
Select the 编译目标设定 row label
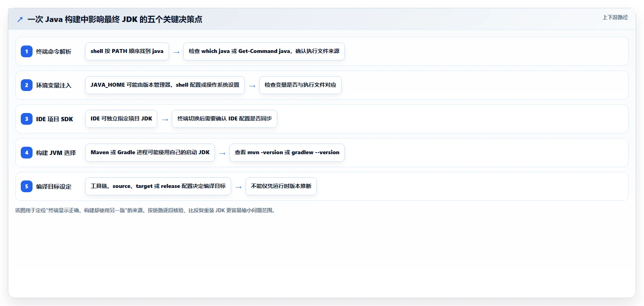click(54, 186)
